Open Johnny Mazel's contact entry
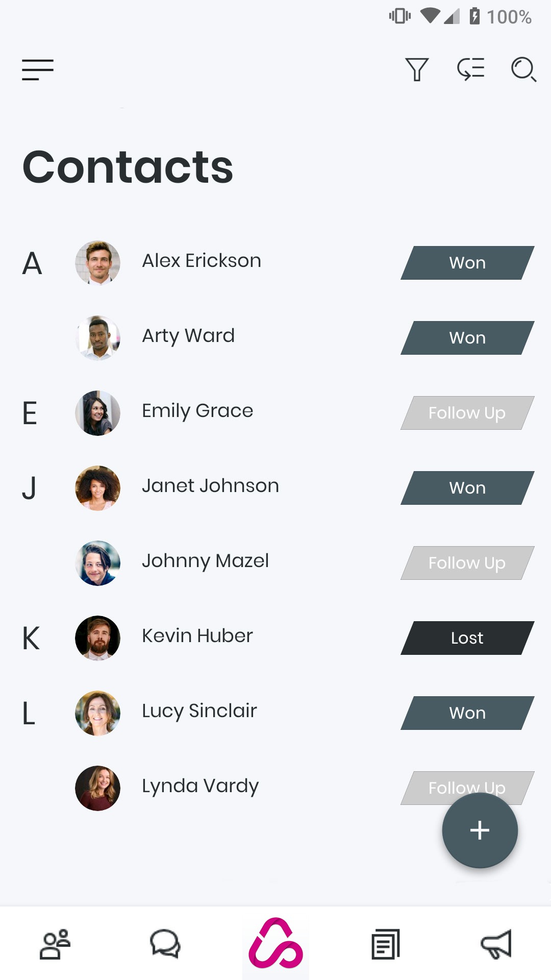Screen dimensions: 551x980 (x=205, y=561)
